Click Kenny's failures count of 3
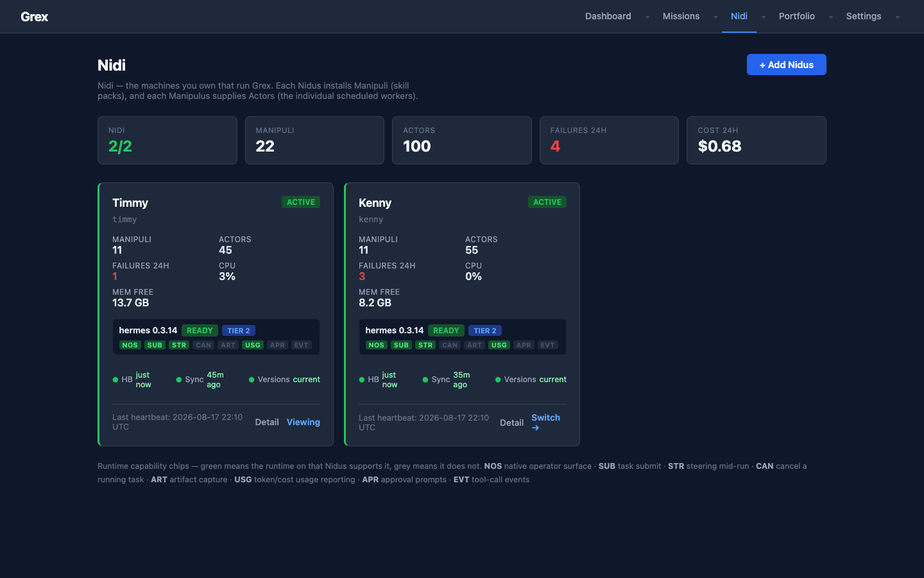 (x=362, y=276)
